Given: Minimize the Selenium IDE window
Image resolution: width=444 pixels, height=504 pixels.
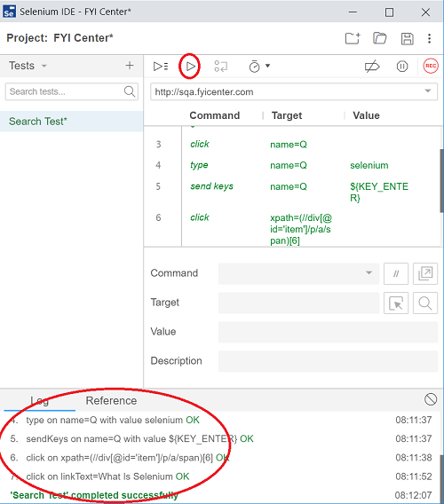Looking at the screenshot, I should (x=353, y=12).
